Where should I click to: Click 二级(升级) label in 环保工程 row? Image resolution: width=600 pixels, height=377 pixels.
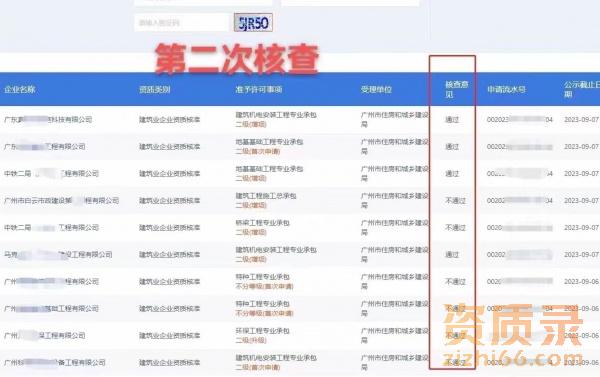point(251,340)
